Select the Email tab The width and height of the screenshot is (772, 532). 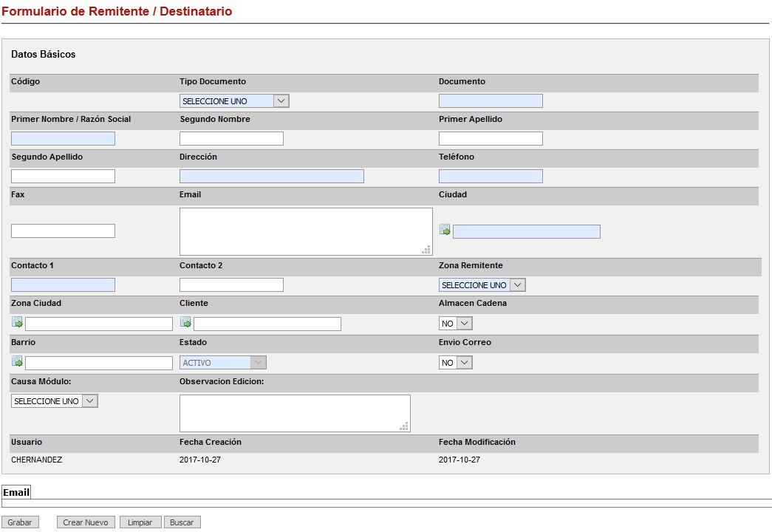16,493
